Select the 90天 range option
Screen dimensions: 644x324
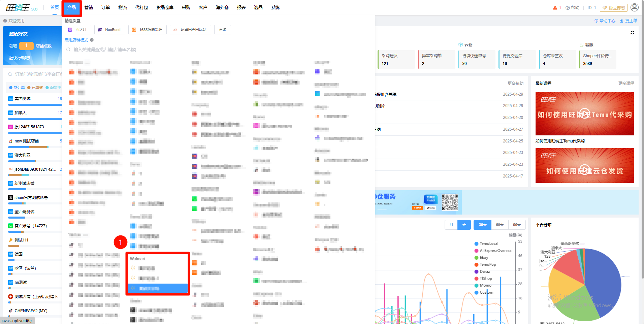[517, 225]
